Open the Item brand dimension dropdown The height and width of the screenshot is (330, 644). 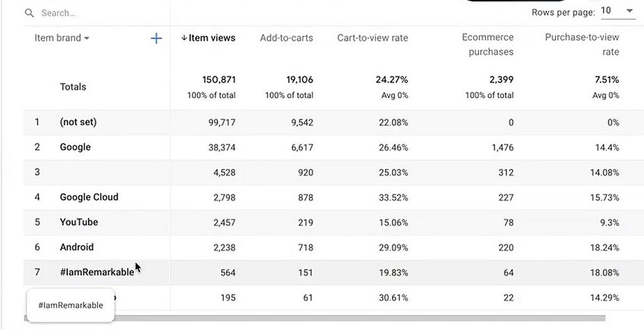[x=62, y=38]
